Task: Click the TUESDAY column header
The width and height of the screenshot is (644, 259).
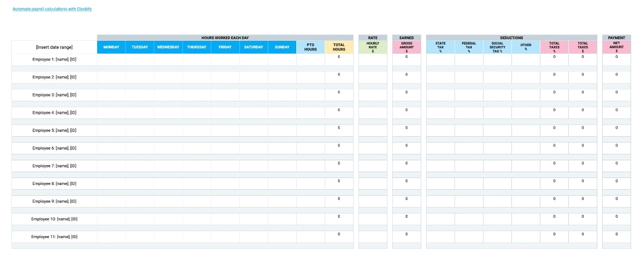Action: (140, 47)
